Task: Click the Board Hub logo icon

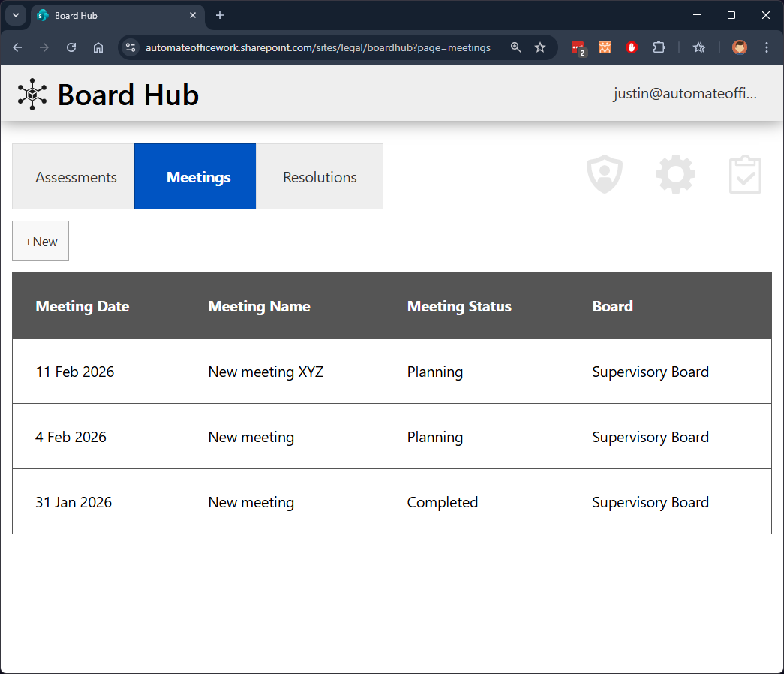Action: tap(32, 95)
